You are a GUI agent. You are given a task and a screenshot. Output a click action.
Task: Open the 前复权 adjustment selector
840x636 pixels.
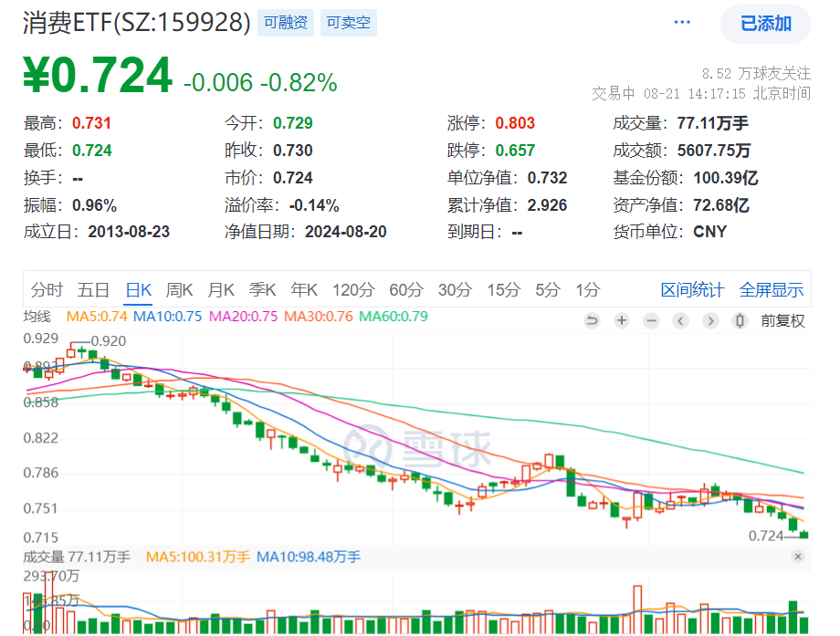782,320
